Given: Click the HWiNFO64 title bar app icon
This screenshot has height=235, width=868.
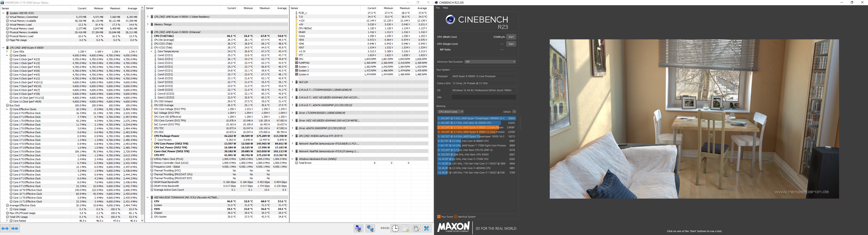Looking at the screenshot, I should [3, 2].
